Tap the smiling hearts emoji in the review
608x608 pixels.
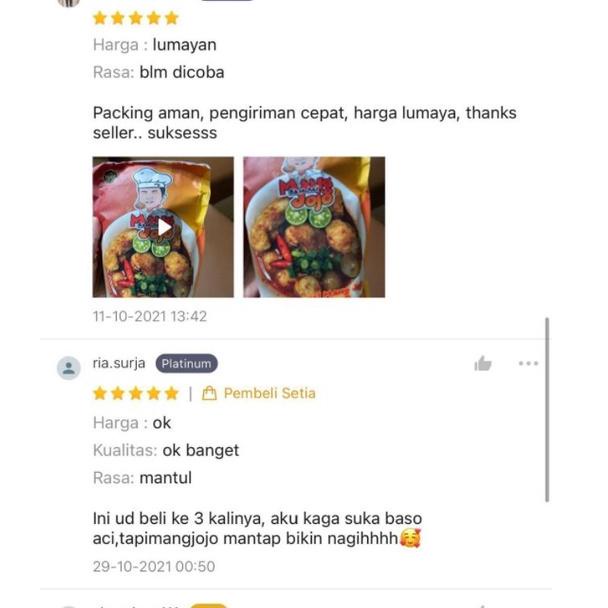click(411, 538)
